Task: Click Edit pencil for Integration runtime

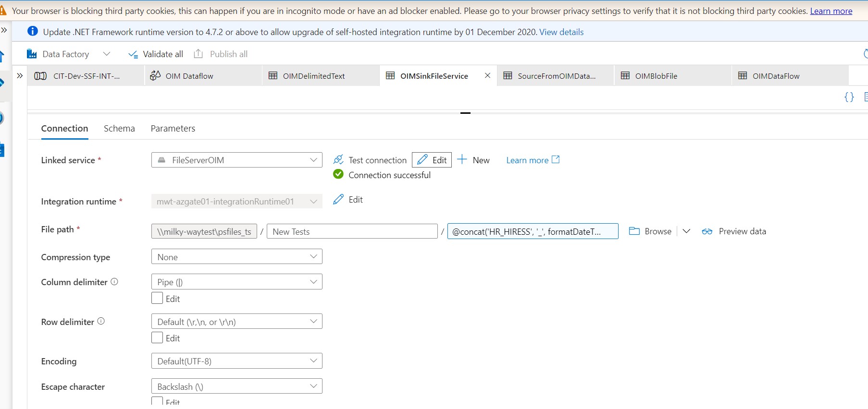Action: [x=338, y=199]
